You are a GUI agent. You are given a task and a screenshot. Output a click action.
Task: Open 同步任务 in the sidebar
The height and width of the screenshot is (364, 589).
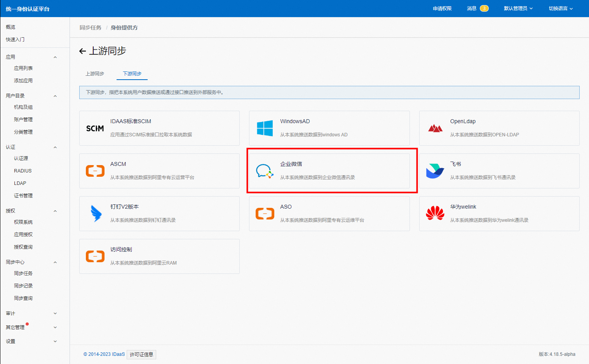(23, 273)
